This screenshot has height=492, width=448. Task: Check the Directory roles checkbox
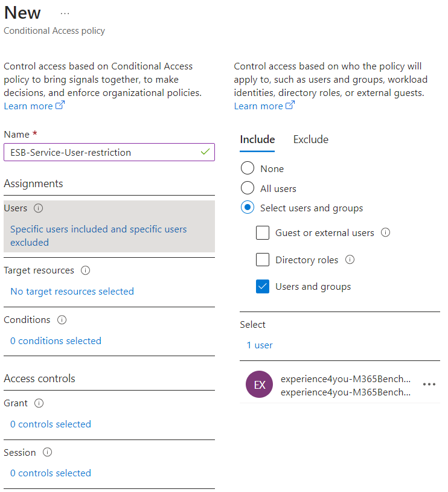[x=263, y=260]
